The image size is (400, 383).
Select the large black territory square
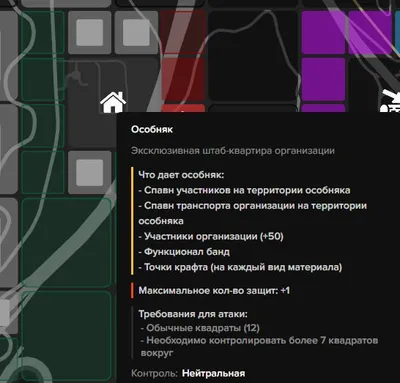click(253, 56)
